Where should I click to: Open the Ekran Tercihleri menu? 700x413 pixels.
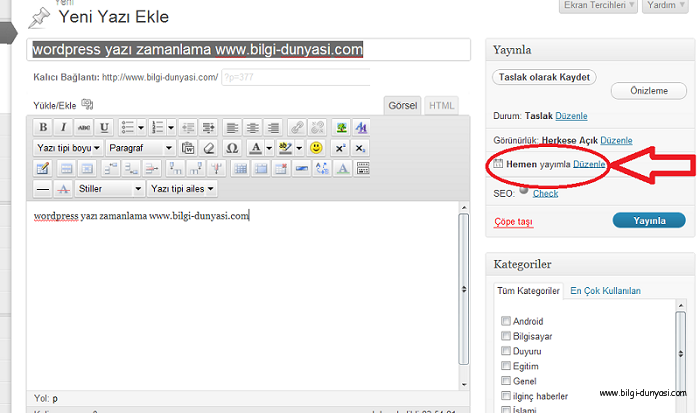(x=598, y=5)
